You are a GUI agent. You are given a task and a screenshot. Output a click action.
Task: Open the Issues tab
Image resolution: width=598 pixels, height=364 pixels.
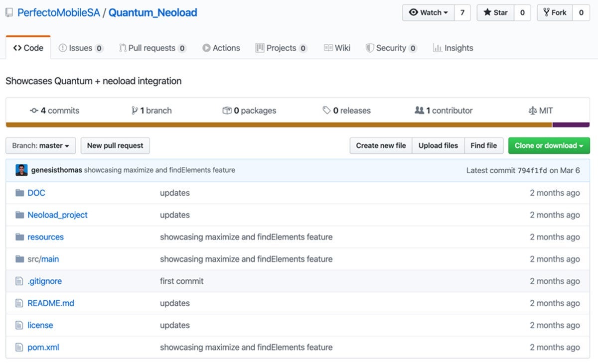81,48
